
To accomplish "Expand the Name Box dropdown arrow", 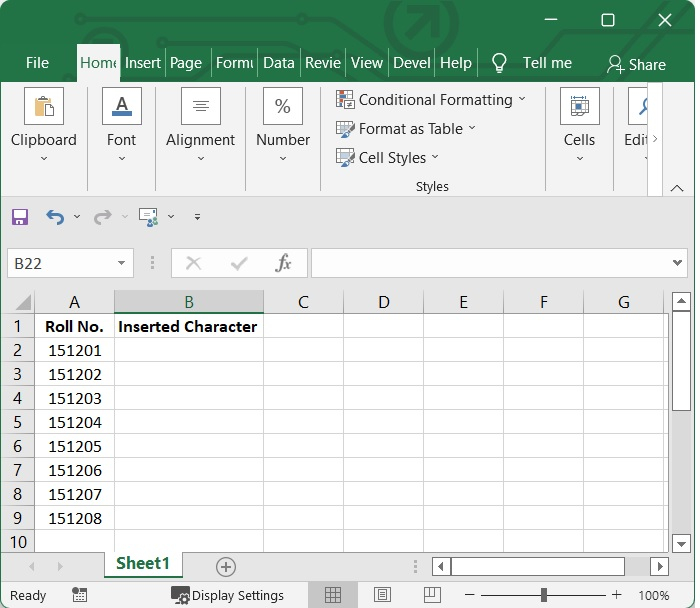I will [x=121, y=263].
